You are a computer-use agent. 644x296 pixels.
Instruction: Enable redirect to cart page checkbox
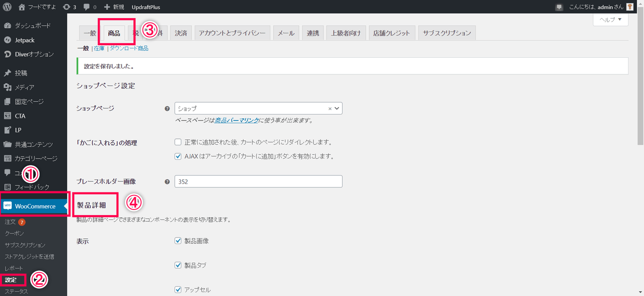[178, 142]
